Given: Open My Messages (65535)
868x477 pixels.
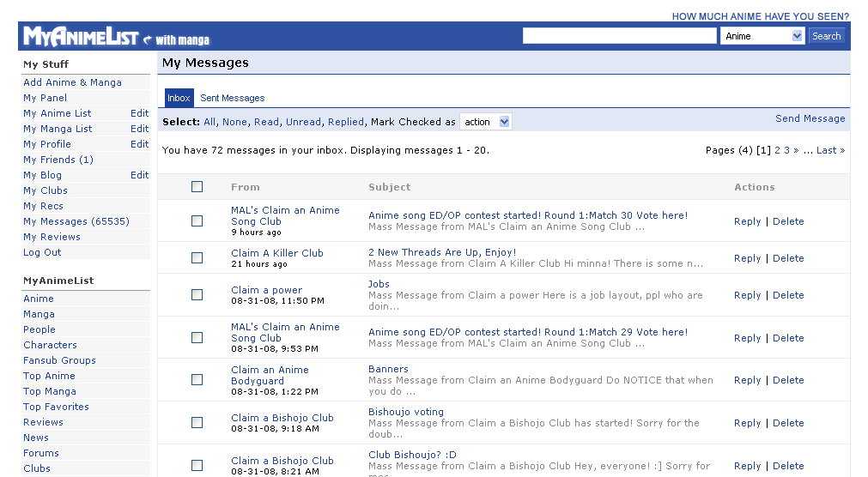Looking at the screenshot, I should tap(76, 222).
